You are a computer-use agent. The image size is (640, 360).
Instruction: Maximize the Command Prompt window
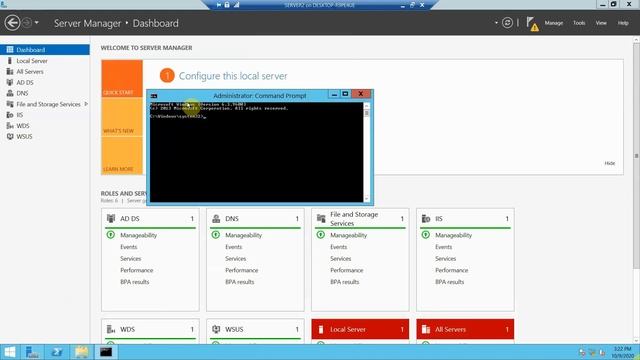345,94
